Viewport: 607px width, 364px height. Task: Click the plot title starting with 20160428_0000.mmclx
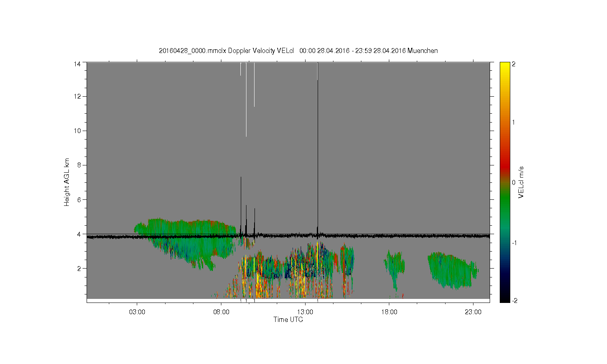pos(298,51)
